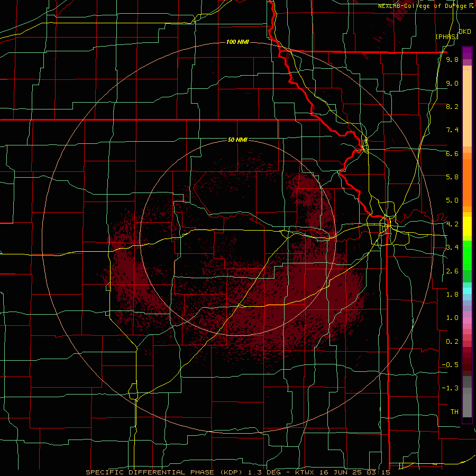Click the [PHAS] label above color scale
The width and height of the screenshot is (476, 476).
(x=447, y=36)
